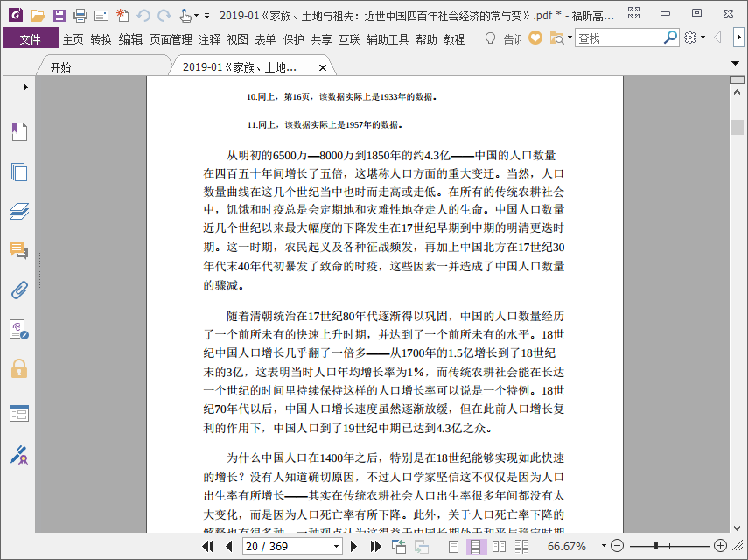The width and height of the screenshot is (748, 560).
Task: Open the 文件 menu
Action: point(31,38)
